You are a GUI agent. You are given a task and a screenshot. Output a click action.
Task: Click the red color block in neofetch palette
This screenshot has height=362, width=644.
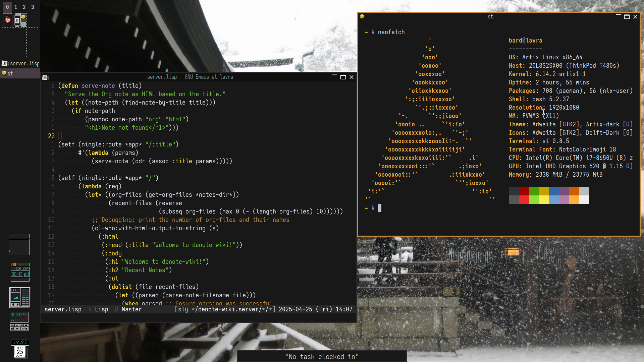(524, 191)
